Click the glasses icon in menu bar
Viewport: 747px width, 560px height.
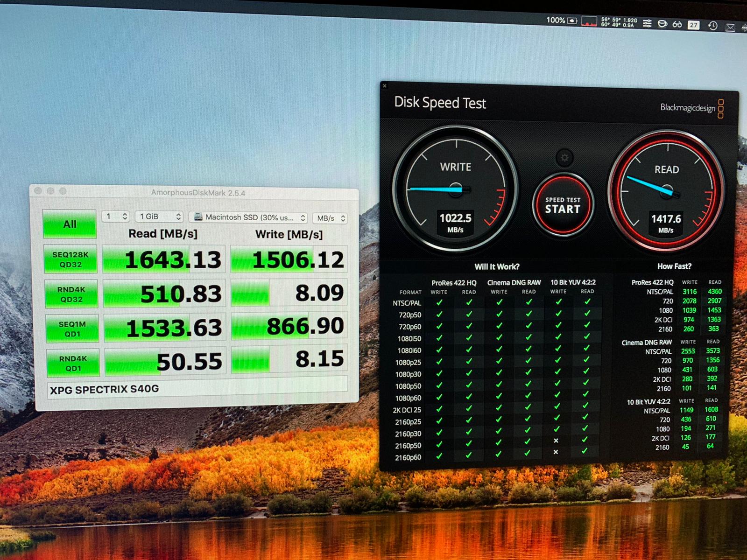pos(677,24)
